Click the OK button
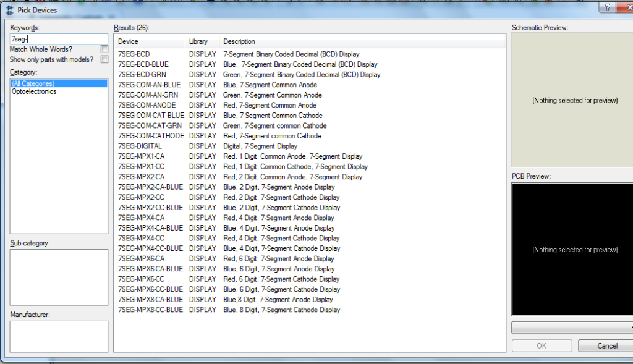633x364 pixels. tap(542, 346)
